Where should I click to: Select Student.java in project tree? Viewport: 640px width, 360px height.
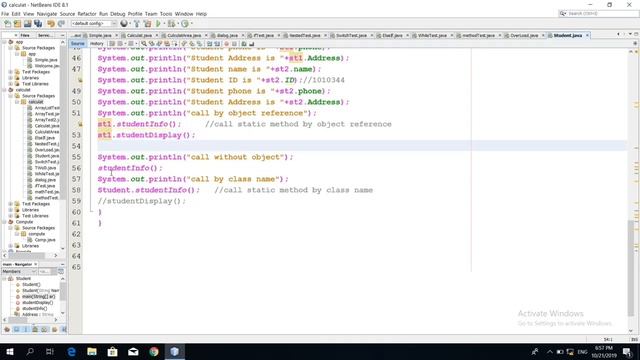coord(47,156)
